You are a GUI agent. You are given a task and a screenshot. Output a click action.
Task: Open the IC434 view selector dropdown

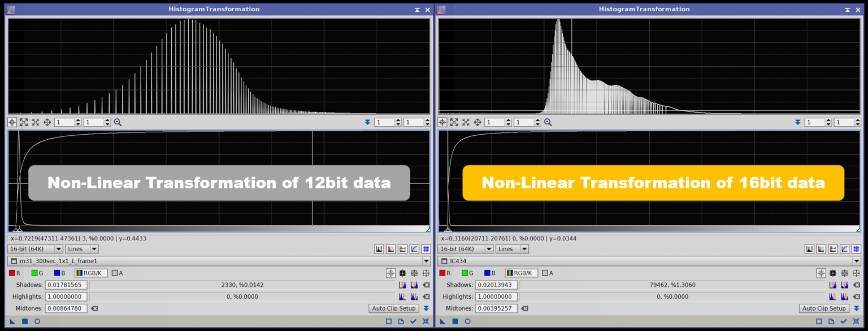click(856, 261)
